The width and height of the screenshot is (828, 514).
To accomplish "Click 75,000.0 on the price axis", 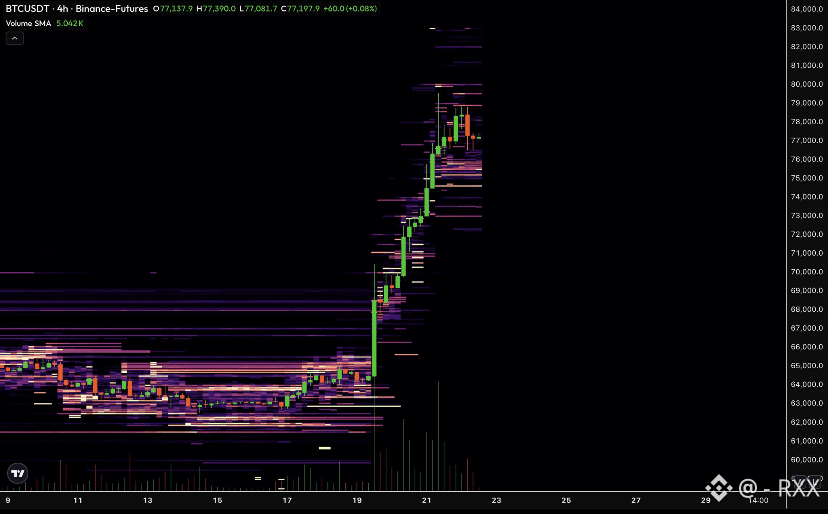I will [806, 178].
